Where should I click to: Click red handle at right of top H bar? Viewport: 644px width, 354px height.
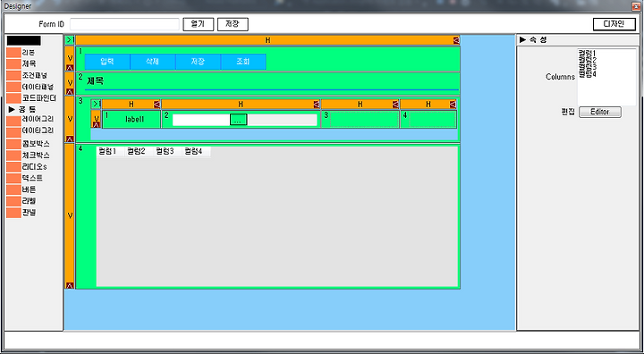[x=456, y=40]
